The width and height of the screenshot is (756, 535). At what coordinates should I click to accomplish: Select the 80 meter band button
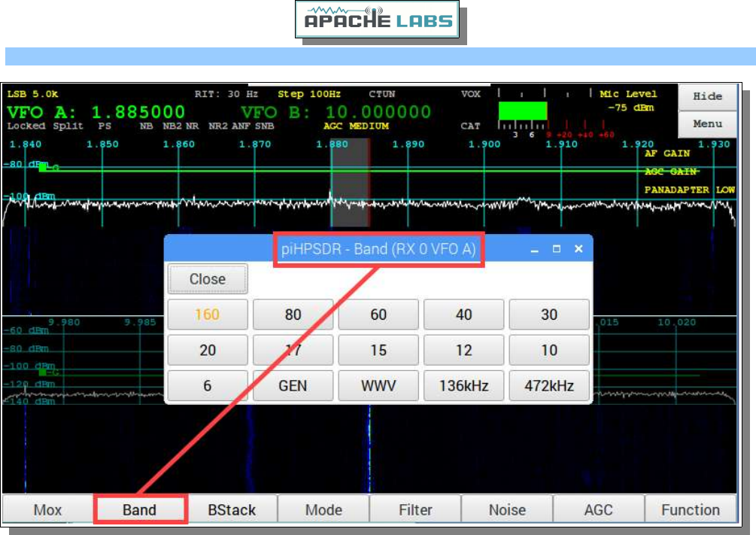(293, 315)
